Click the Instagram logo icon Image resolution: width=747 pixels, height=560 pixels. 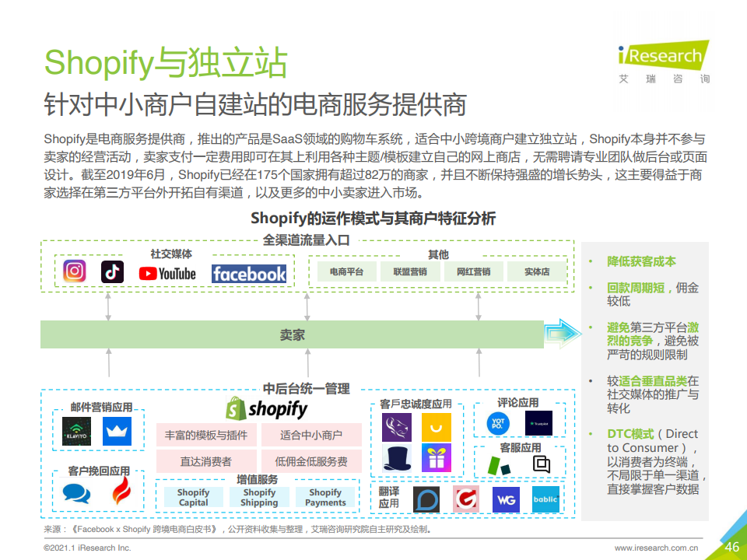pyautogui.click(x=75, y=271)
